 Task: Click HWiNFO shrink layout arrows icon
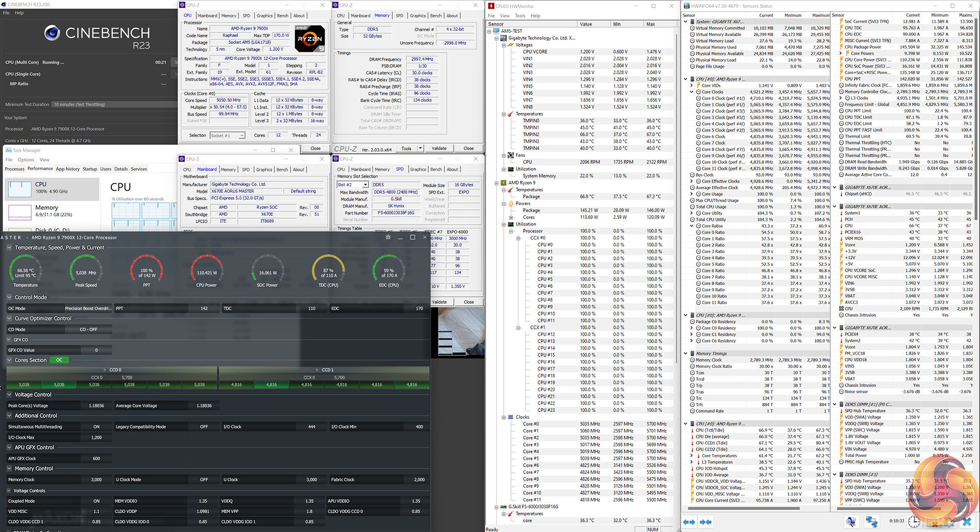706,522
